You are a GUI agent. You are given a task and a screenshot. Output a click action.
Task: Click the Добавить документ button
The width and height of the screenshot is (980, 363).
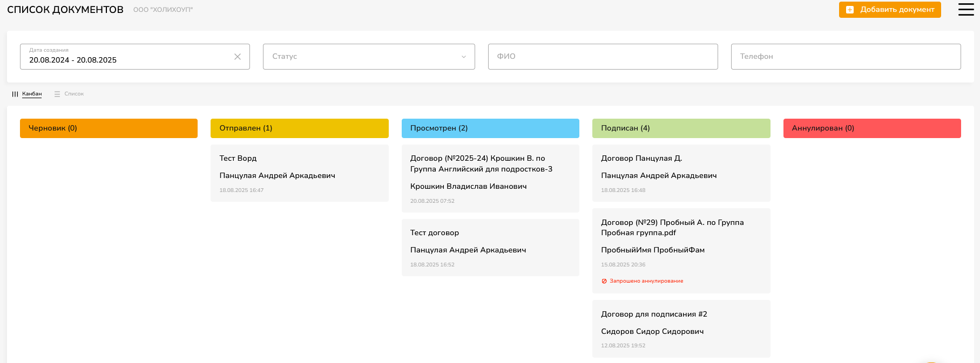click(x=890, y=10)
